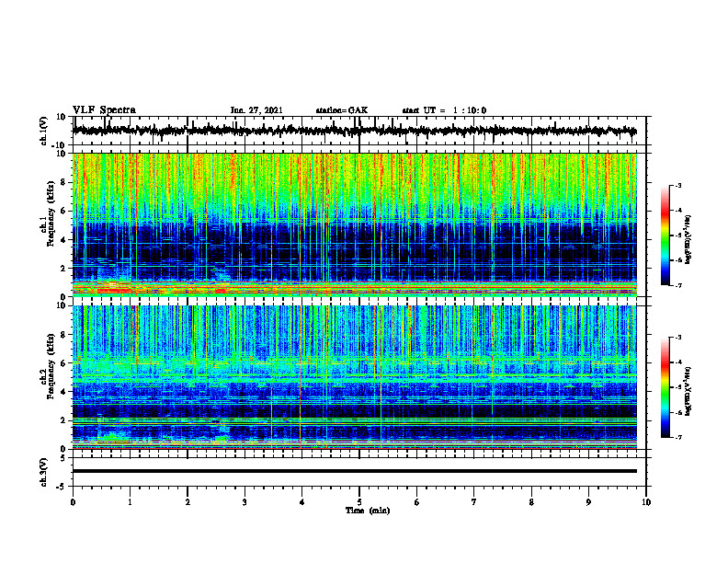Click the "VLF Spectra" plot title

(104, 110)
